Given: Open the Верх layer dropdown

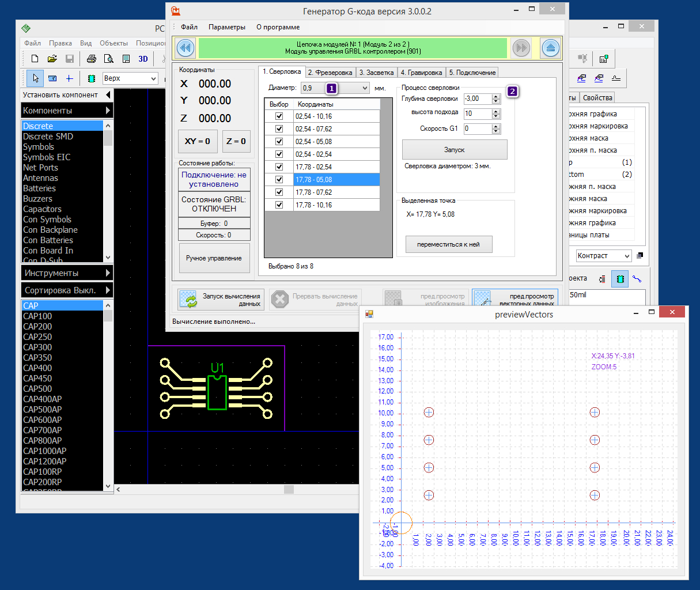Looking at the screenshot, I should coord(153,78).
